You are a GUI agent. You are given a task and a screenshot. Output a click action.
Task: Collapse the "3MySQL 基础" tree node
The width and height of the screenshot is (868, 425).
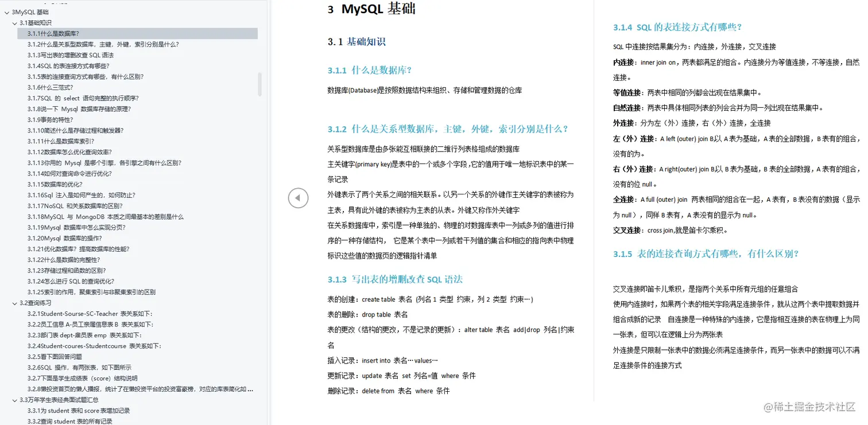click(x=6, y=11)
